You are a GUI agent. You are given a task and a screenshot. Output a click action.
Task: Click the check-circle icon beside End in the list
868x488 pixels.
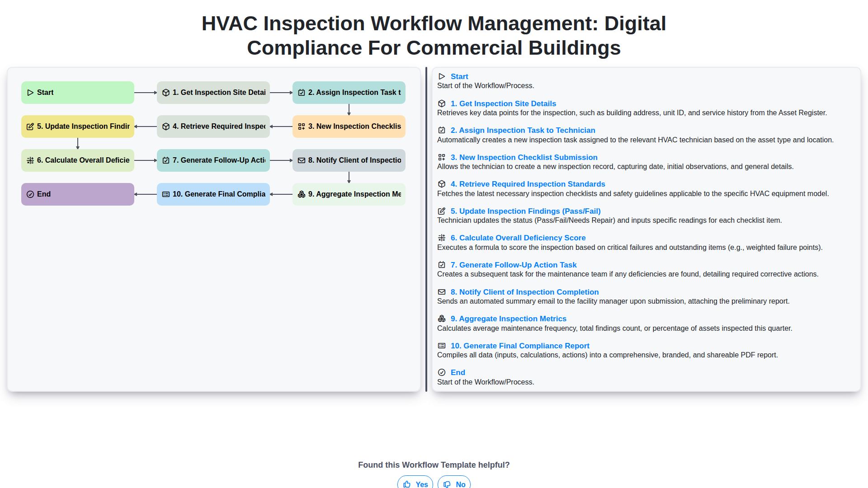point(442,372)
